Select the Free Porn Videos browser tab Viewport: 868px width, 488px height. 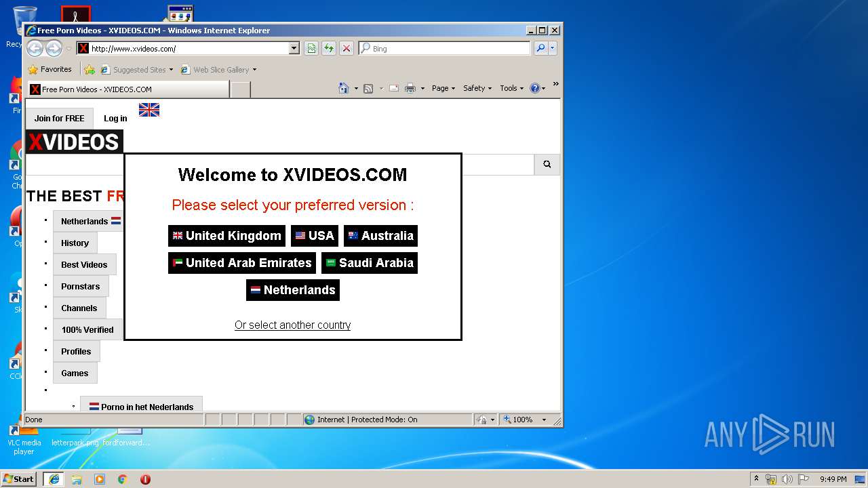click(127, 89)
